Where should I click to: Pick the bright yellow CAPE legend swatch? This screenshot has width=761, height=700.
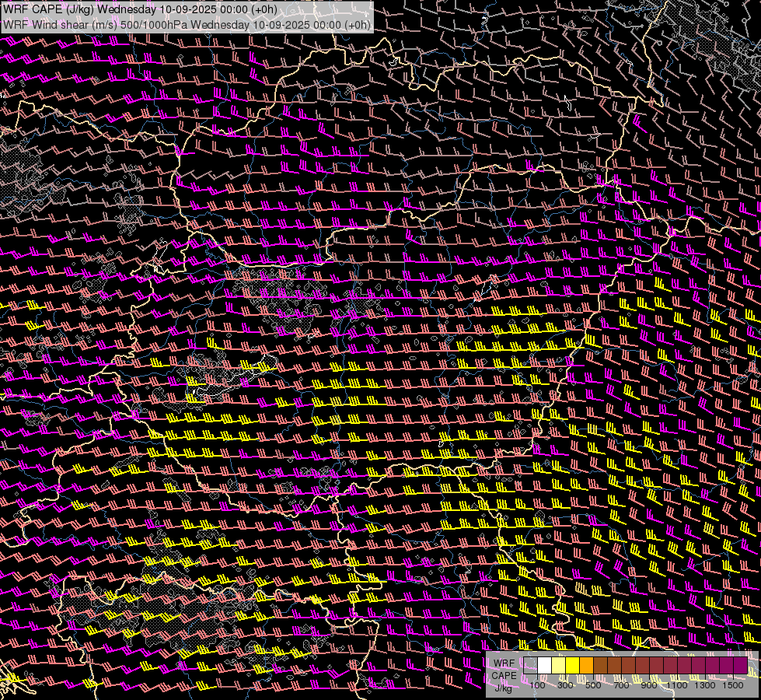[572, 666]
